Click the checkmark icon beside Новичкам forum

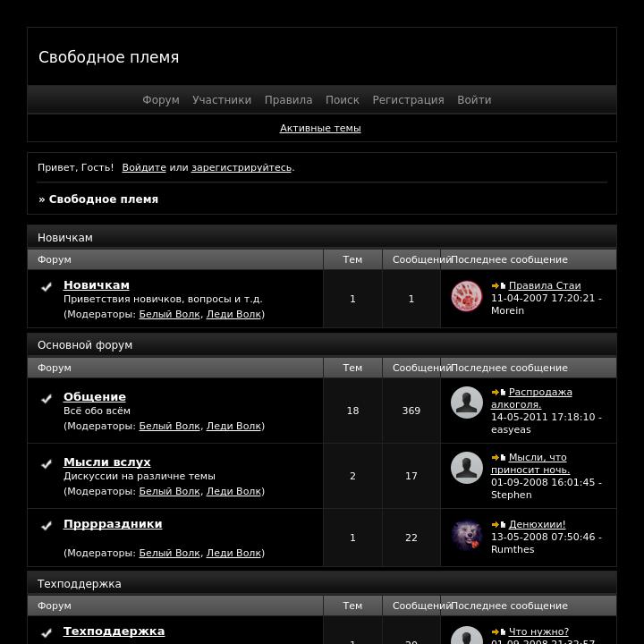(x=47, y=287)
